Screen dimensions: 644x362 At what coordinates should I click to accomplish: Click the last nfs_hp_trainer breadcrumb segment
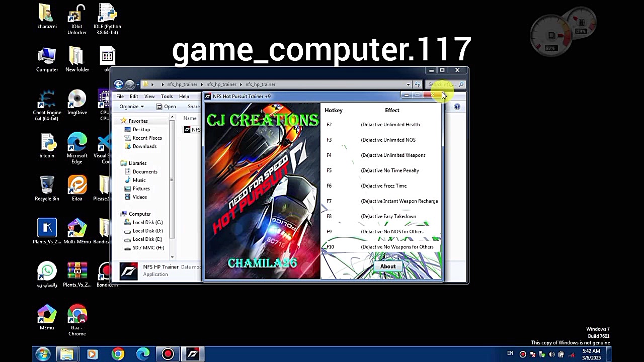tap(260, 84)
